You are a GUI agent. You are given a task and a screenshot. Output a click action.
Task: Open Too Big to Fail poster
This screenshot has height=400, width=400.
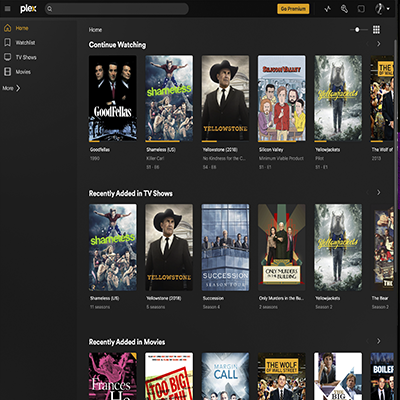169,376
